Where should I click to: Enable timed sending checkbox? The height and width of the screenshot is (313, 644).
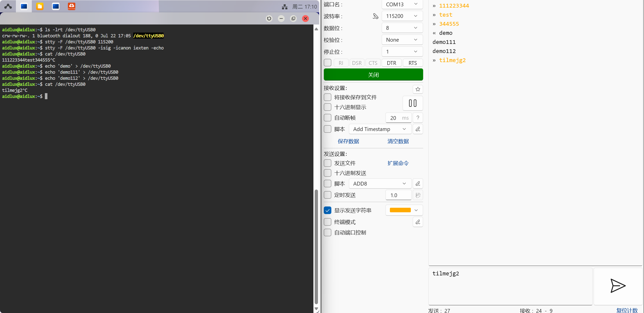pos(328,195)
